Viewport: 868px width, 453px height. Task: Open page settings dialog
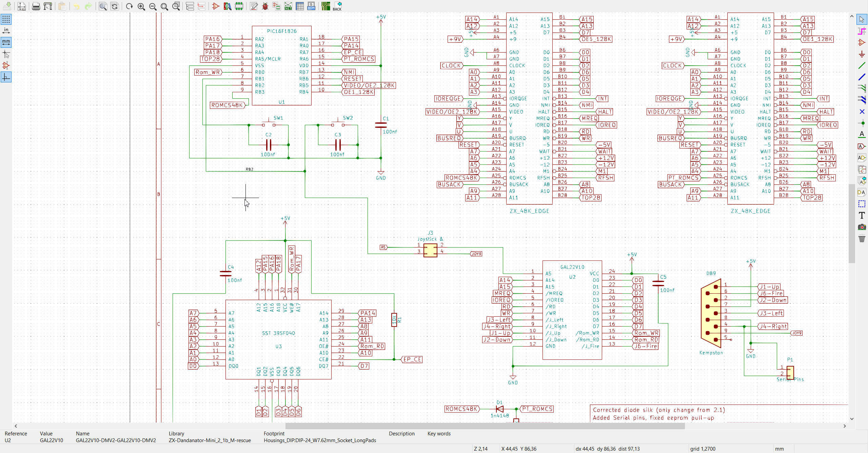point(22,6)
